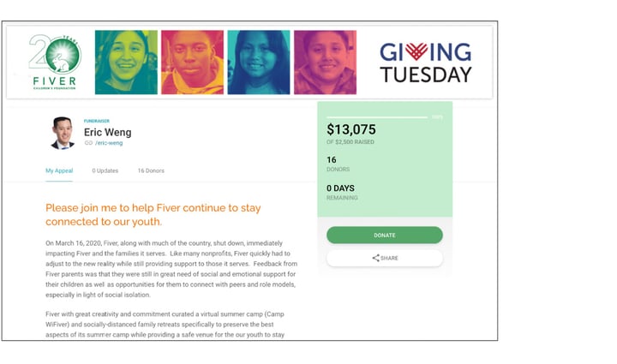
Task: Click the fundraising progress bar
Action: pos(377,117)
